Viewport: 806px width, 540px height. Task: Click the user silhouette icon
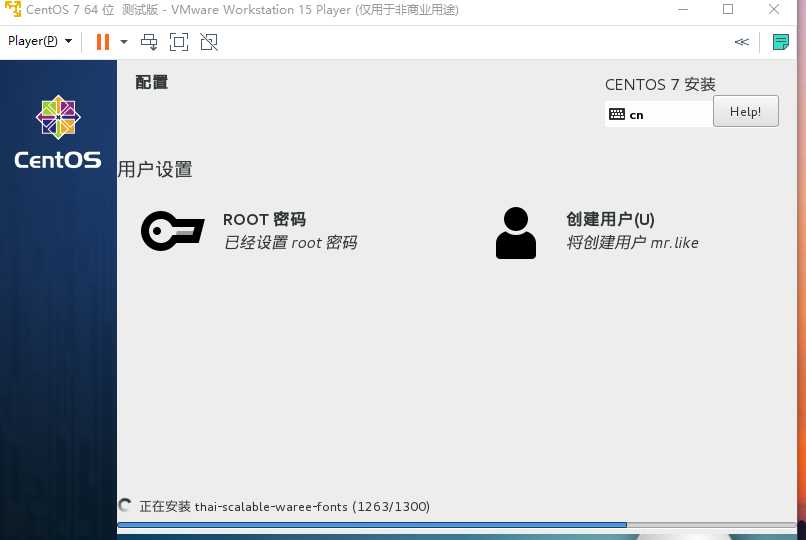tap(516, 233)
